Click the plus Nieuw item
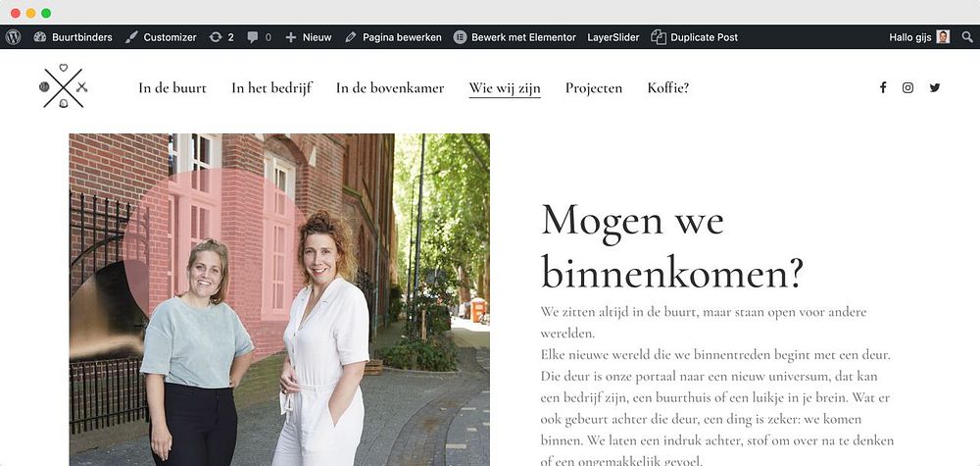Screen dimensions: 980x466 click(x=308, y=37)
